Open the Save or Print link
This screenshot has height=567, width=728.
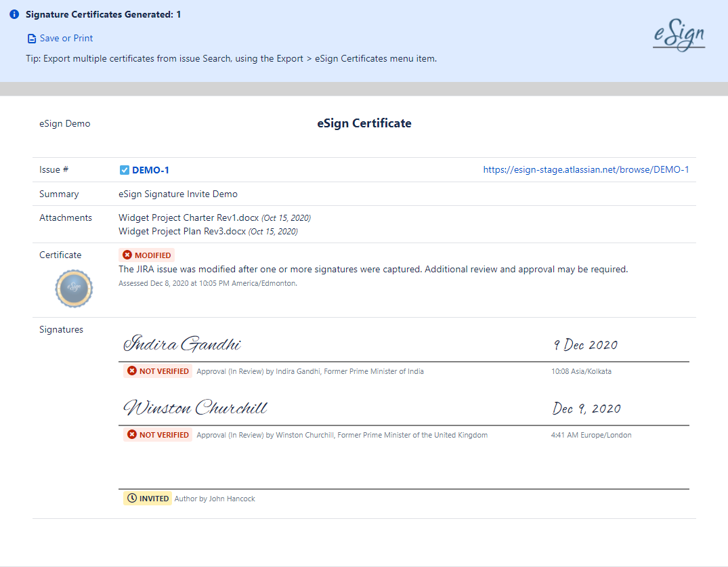66,39
